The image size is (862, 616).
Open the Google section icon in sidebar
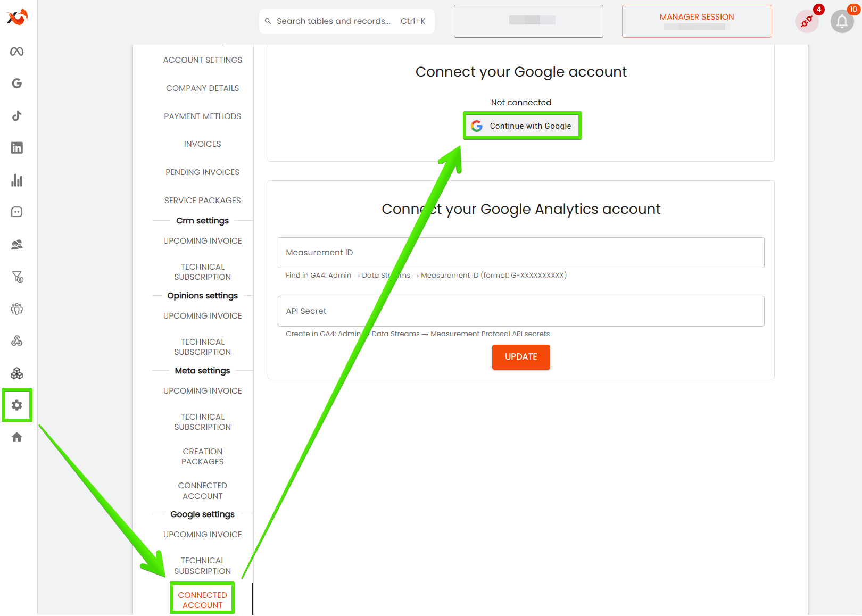[x=17, y=84]
